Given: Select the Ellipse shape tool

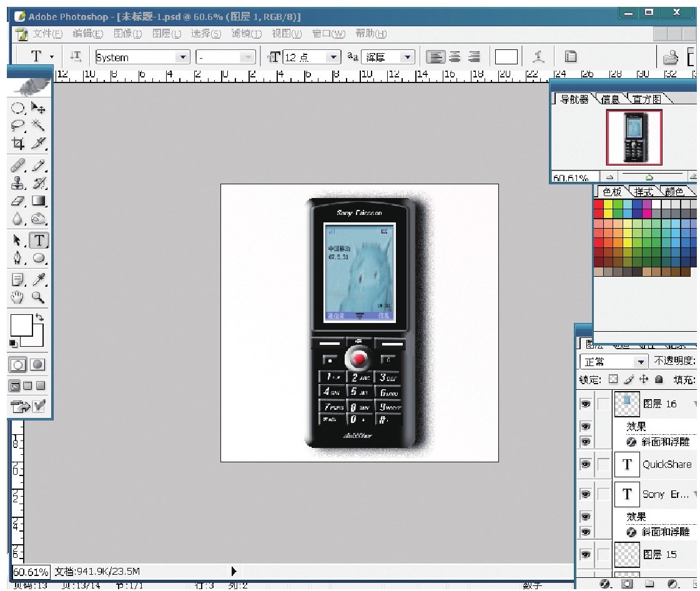Looking at the screenshot, I should [38, 258].
